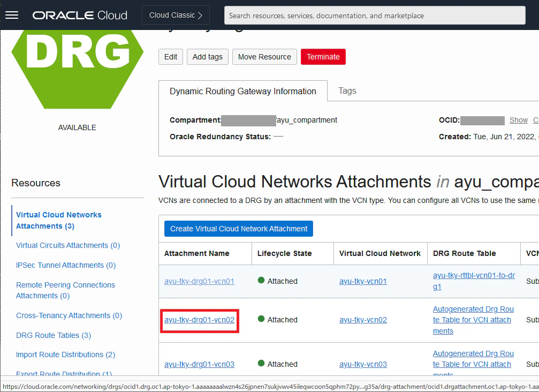Select Dynamic Routing Gateway Information tab
Image resolution: width=539 pixels, height=392 pixels.
tap(242, 91)
